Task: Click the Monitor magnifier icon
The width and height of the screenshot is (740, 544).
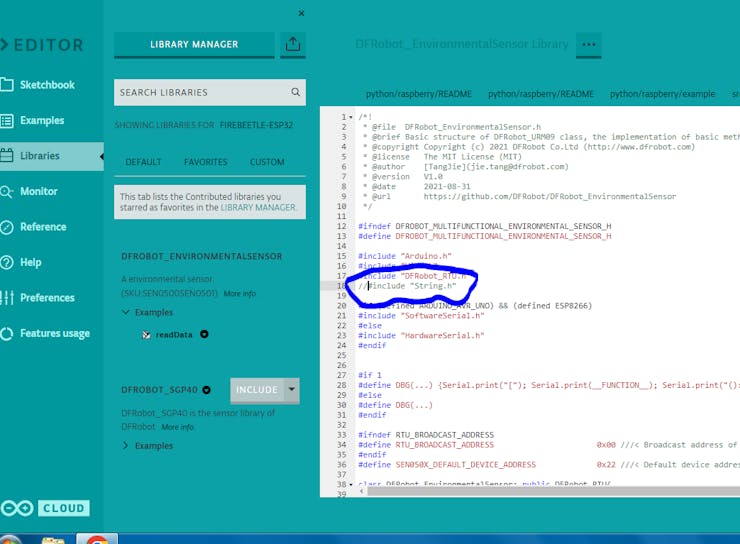Action: pos(7,192)
